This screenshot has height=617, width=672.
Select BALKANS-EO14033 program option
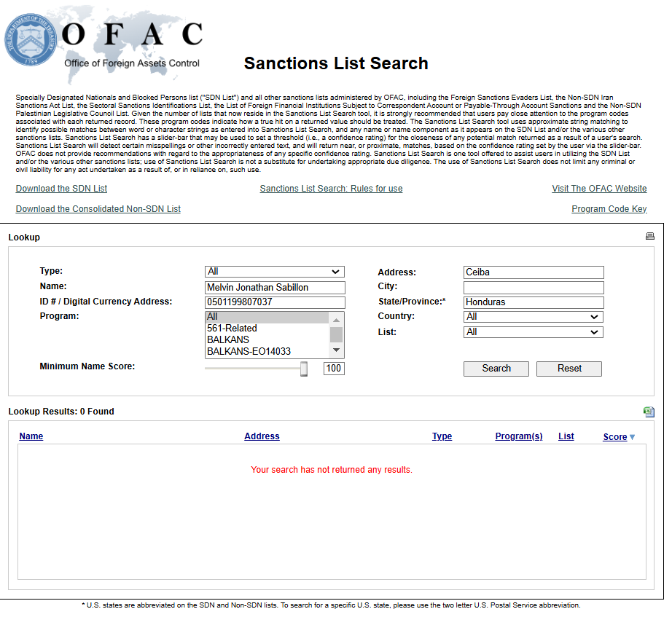[x=249, y=351]
